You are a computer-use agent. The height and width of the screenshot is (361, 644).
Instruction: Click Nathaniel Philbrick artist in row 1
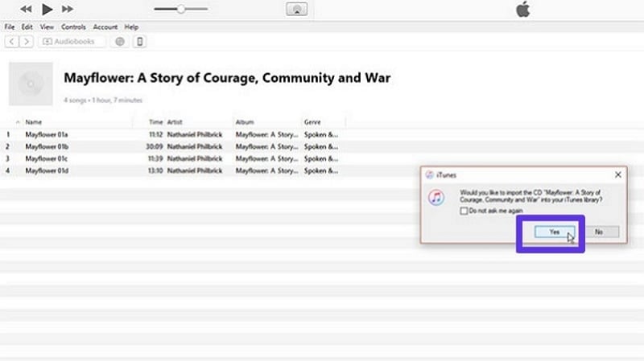195,134
